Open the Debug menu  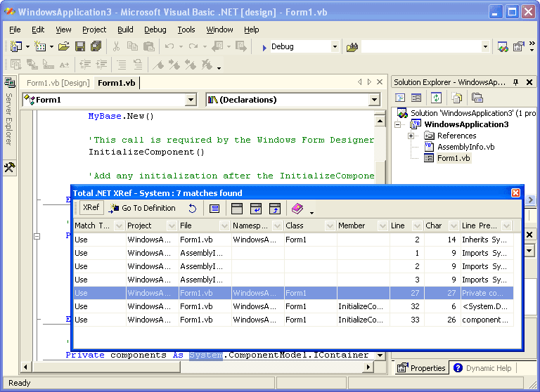pyautogui.click(x=155, y=30)
